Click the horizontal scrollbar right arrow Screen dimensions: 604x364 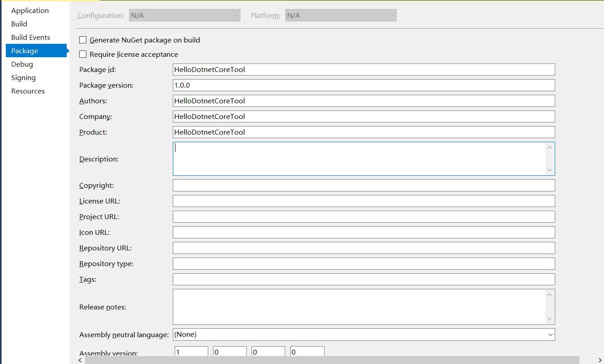pyautogui.click(x=600, y=360)
